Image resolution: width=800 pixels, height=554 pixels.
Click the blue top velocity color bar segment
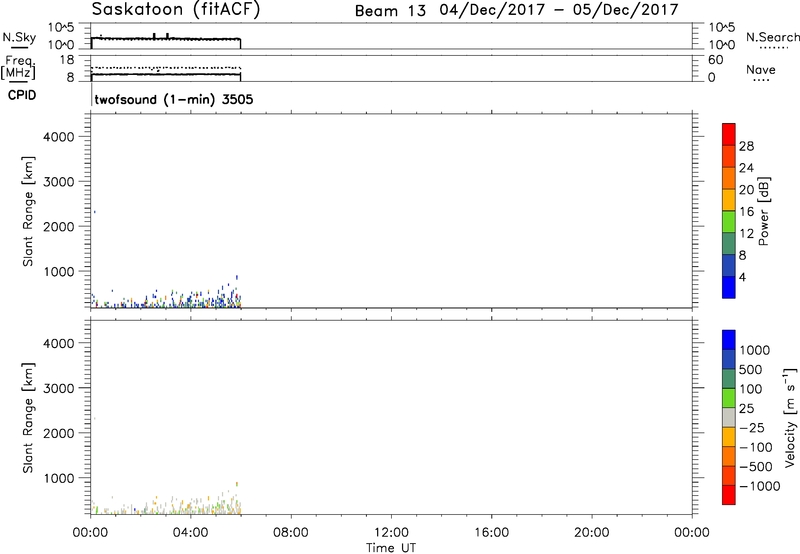[x=729, y=340]
